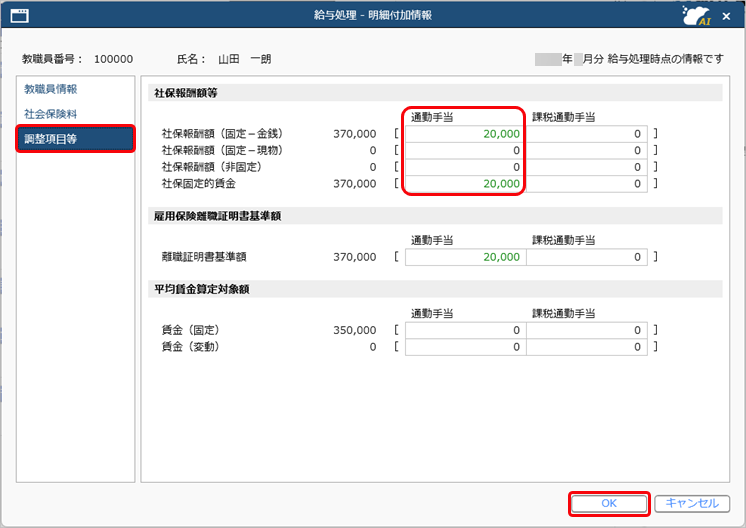
Task: Edit 課税通勤手当 field for 賃金(固定)
Action: 587,331
